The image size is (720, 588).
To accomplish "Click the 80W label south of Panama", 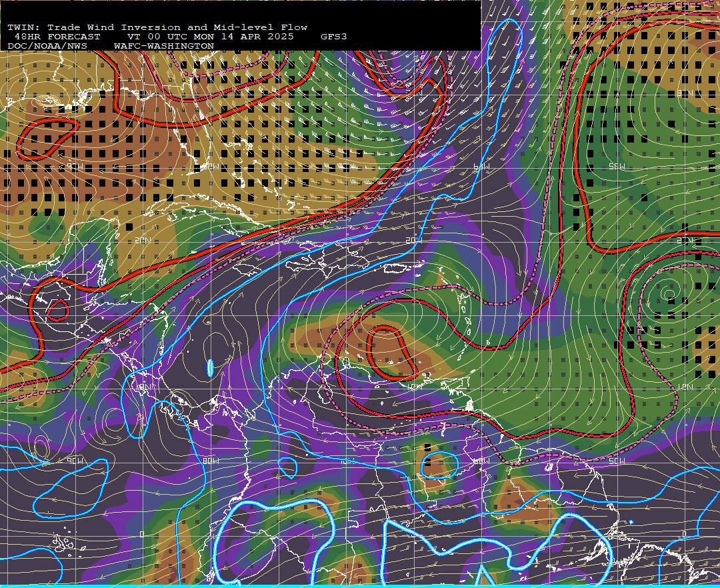I will [x=211, y=461].
